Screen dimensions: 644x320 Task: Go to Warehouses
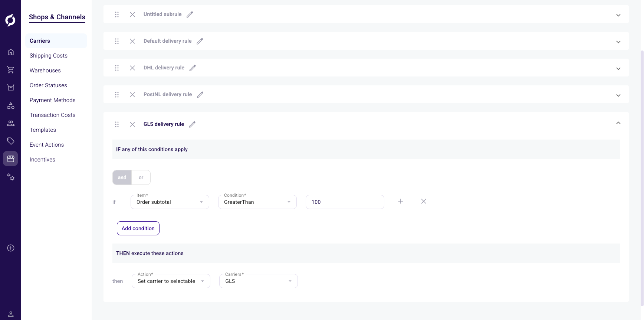tap(45, 71)
